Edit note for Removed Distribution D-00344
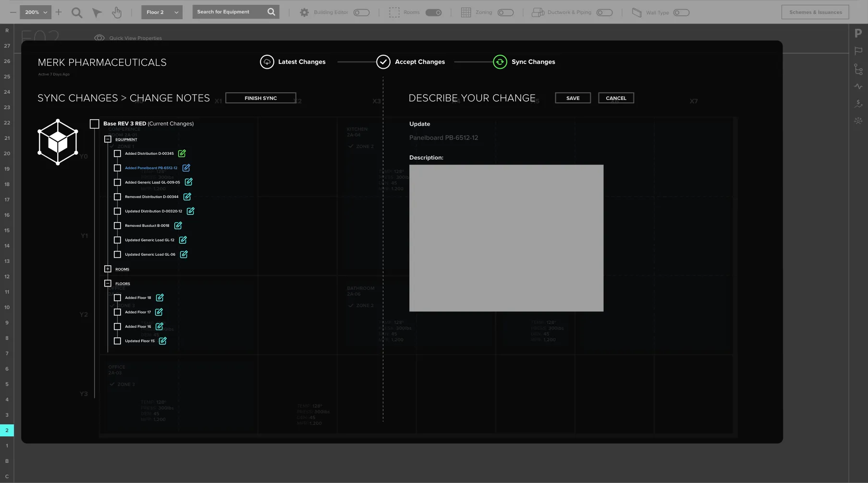The image size is (868, 483). coord(187,197)
